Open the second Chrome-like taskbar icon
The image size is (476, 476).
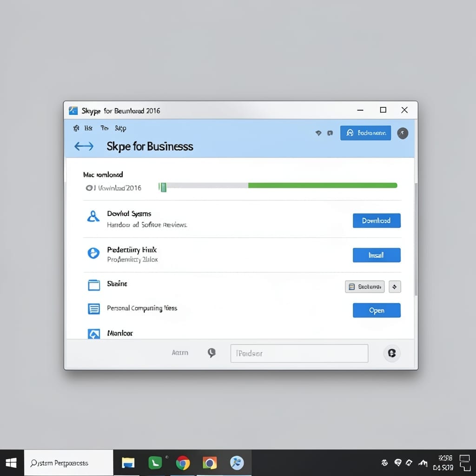point(210,463)
